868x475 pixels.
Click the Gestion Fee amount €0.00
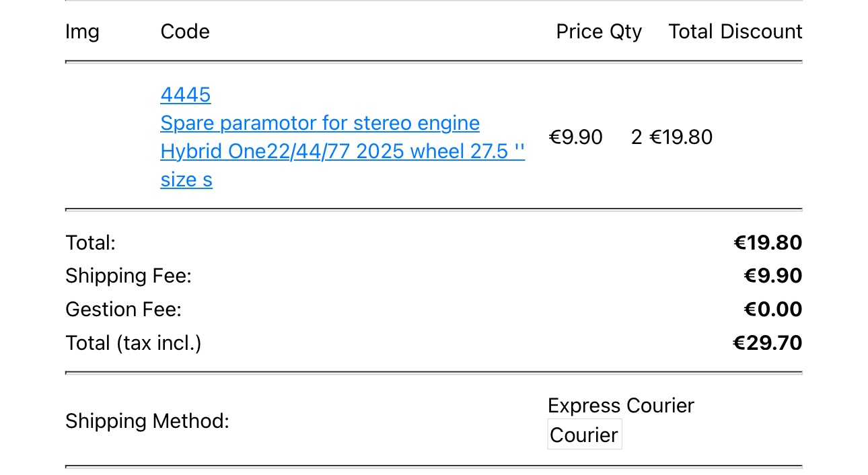[x=773, y=309]
